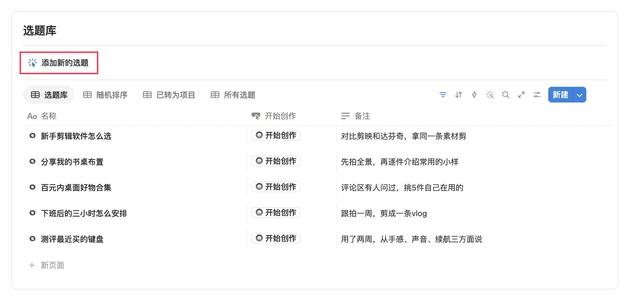Screen dimensions: 644x308
Task: Click the circle icon beside 百元内桌面好物合集
Action: coord(32,187)
